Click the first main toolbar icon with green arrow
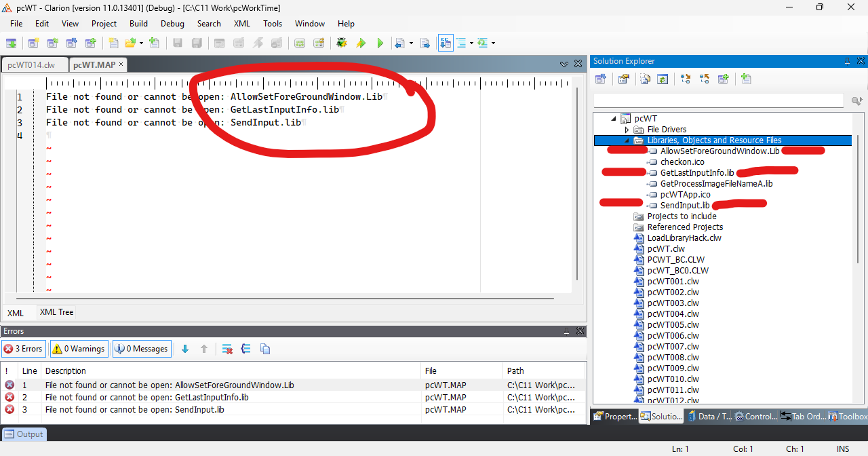 pyautogui.click(x=12, y=43)
